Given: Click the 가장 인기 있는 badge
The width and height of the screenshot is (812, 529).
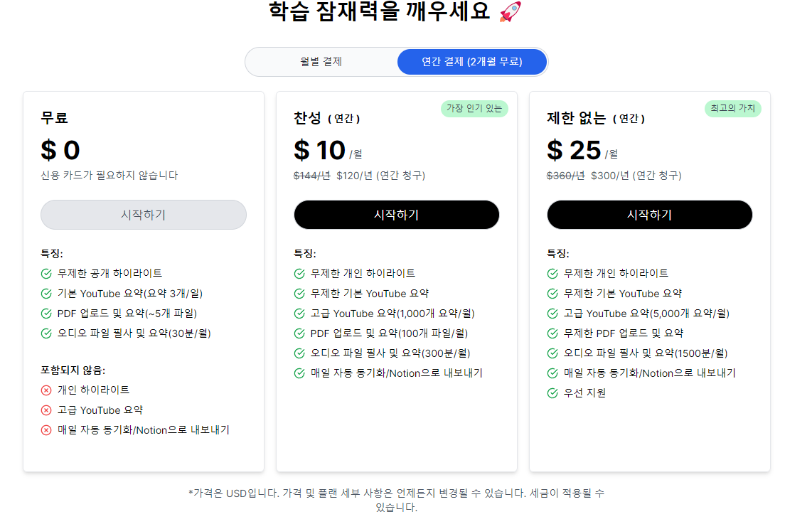Looking at the screenshot, I should (x=474, y=109).
